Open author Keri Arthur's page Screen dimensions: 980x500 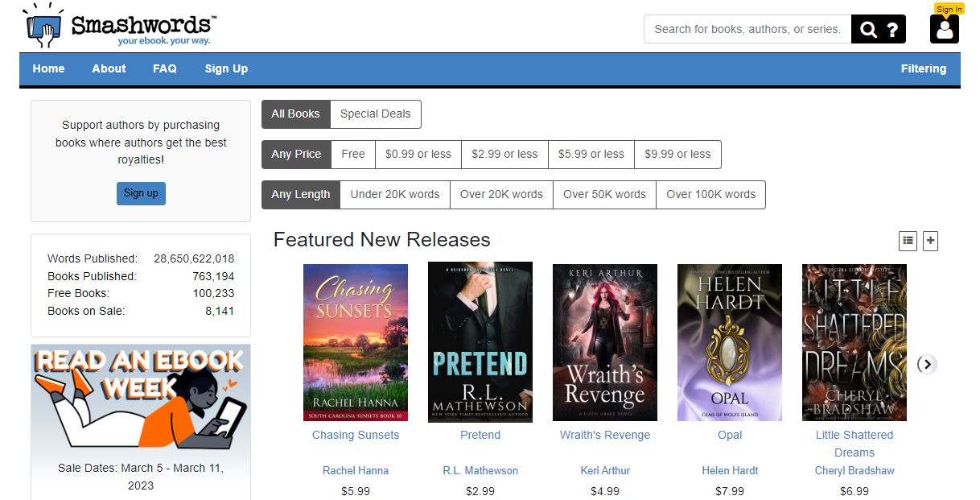pos(605,471)
